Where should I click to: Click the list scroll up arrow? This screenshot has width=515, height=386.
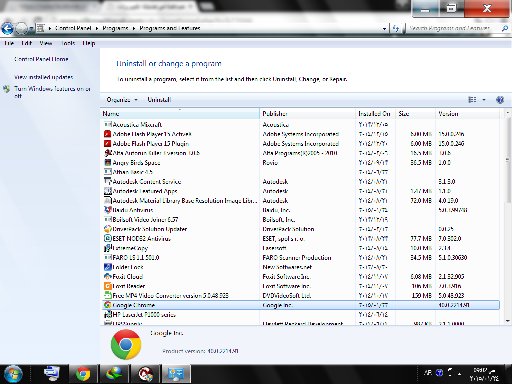(x=508, y=113)
